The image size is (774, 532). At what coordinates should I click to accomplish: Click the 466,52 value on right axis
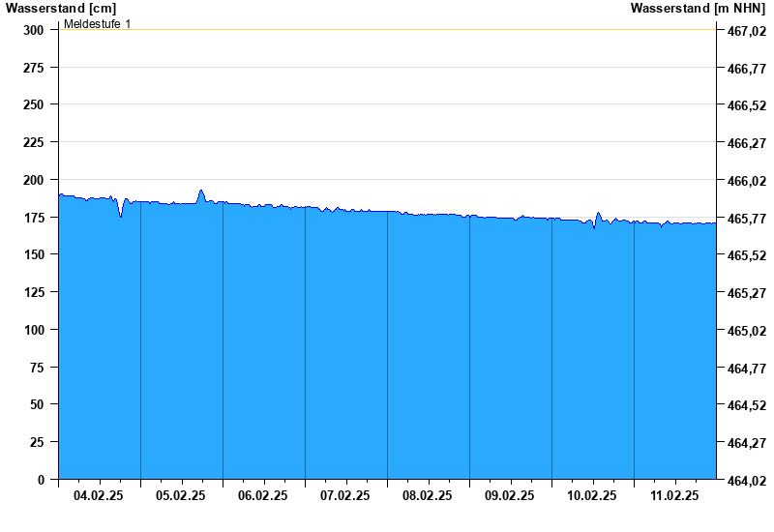(x=747, y=105)
